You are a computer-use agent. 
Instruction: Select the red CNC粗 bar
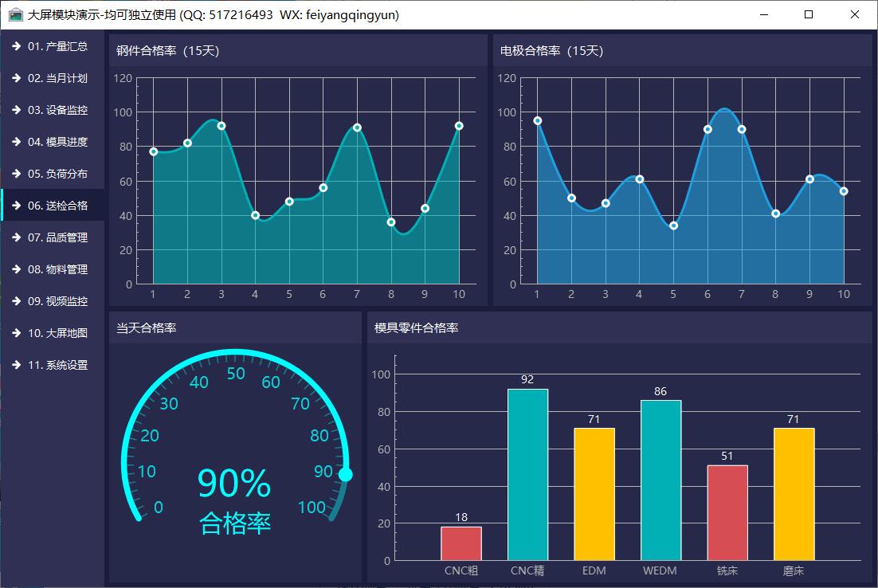pyautogui.click(x=461, y=543)
